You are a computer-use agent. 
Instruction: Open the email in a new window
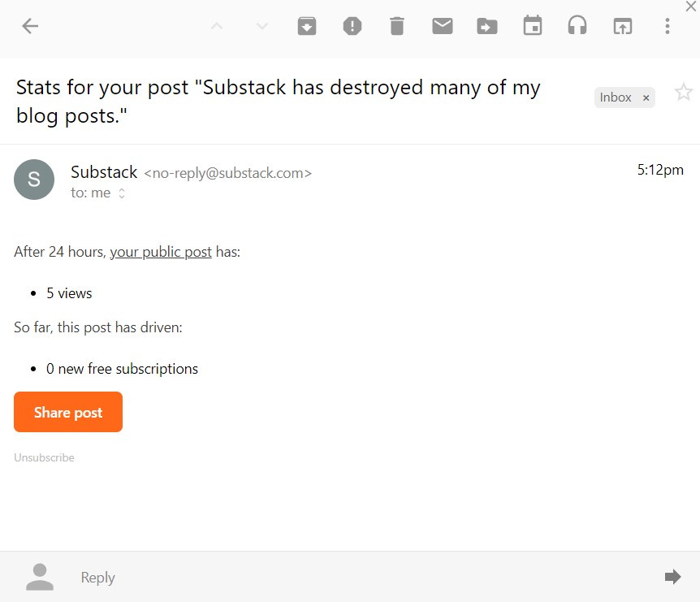(622, 25)
